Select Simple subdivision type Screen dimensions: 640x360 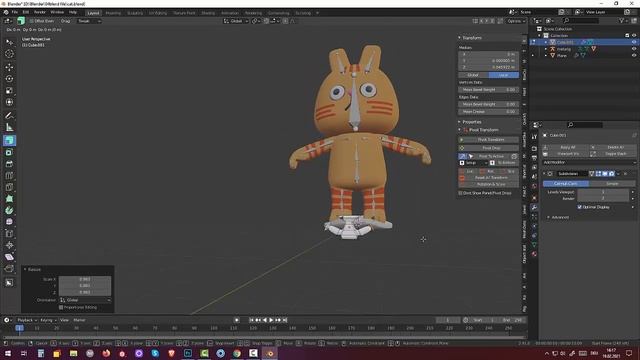click(x=612, y=184)
